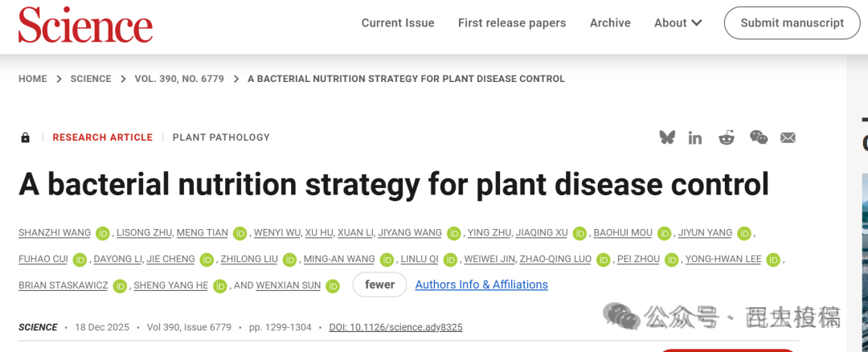Navigate to HOME breadcrumb
The height and width of the screenshot is (352, 868).
point(33,79)
